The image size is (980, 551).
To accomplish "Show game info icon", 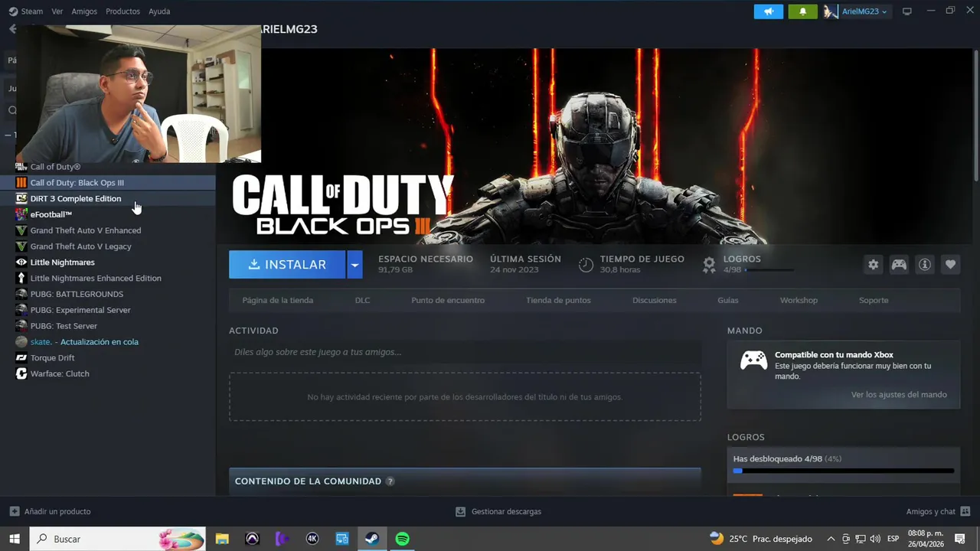I will (x=925, y=265).
